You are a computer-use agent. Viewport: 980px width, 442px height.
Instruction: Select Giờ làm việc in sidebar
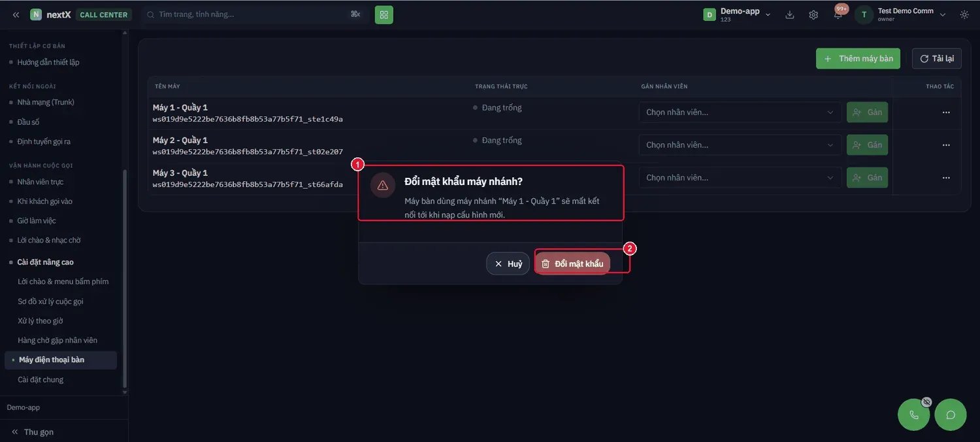(37, 221)
